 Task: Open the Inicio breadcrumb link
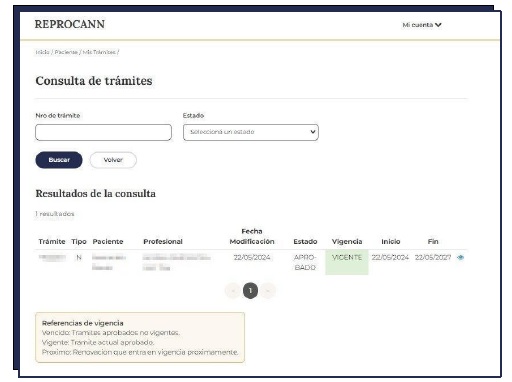coord(42,52)
